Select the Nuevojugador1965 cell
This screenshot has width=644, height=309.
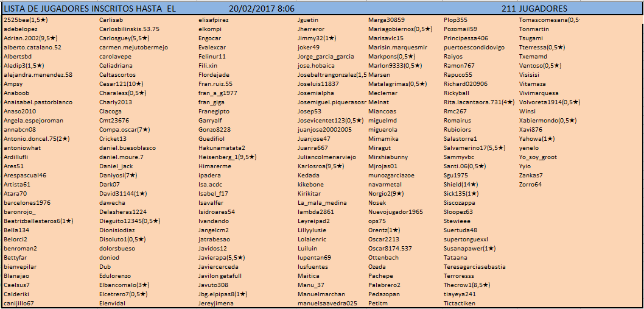pyautogui.click(x=396, y=211)
